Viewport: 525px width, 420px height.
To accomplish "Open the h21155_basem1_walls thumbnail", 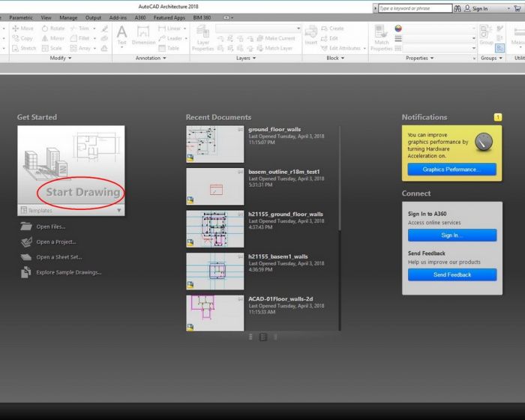I will 215,271.
